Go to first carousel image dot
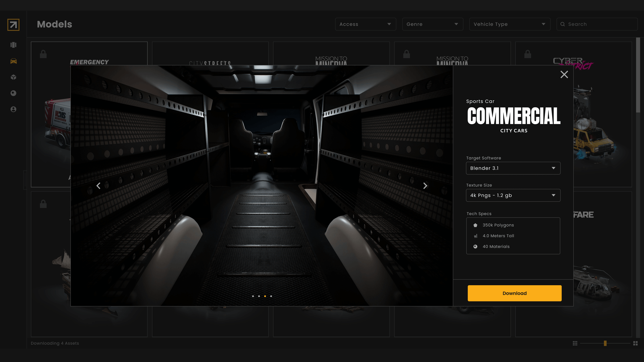This screenshot has width=644, height=362. (253, 296)
